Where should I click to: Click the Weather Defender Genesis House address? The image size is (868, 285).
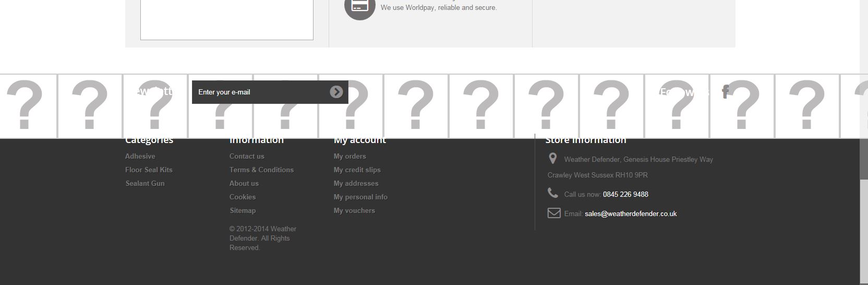(x=638, y=159)
